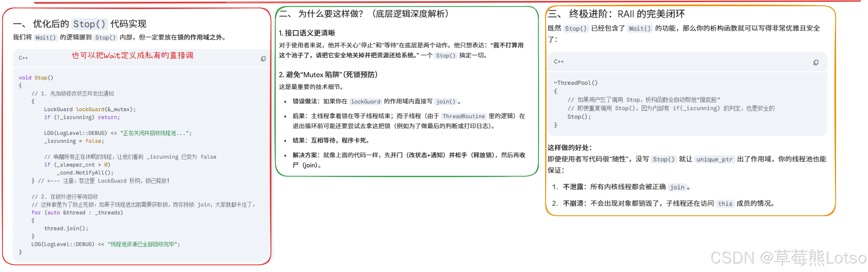Copy the Stop() code block in section one

point(263,58)
